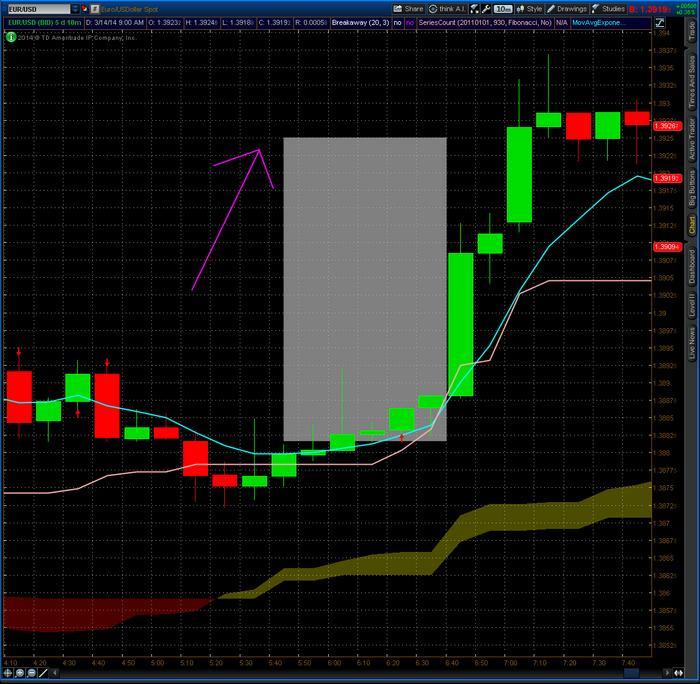This screenshot has height=684, width=700.
Task: Click the green info icon on chart
Action: 11,38
